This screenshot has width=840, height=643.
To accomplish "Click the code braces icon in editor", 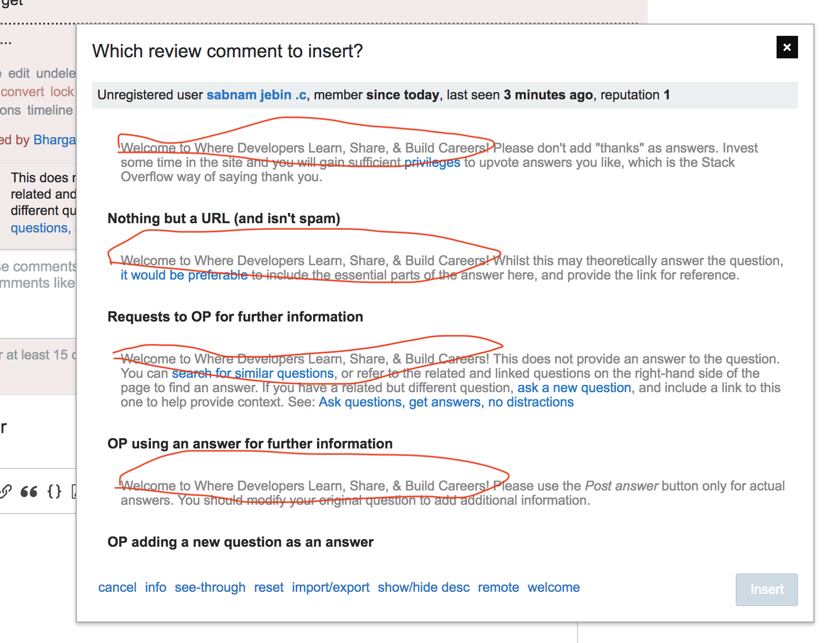I will click(x=54, y=492).
